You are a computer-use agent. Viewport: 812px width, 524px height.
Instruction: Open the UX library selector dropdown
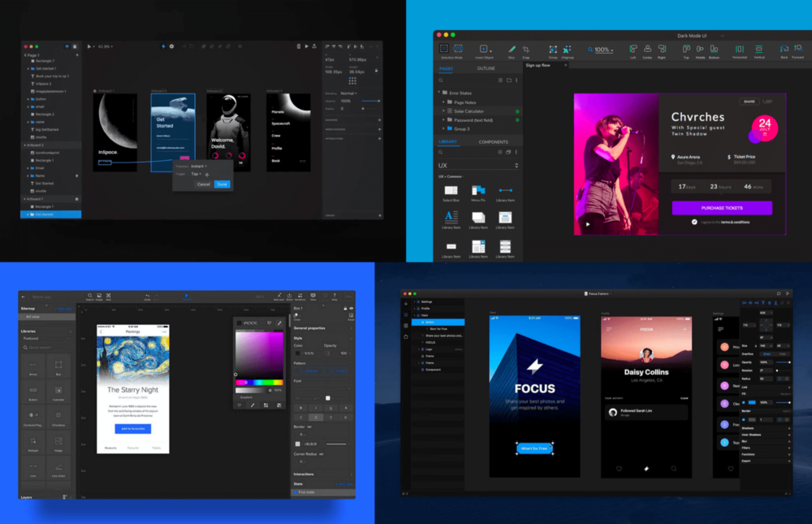[477, 166]
